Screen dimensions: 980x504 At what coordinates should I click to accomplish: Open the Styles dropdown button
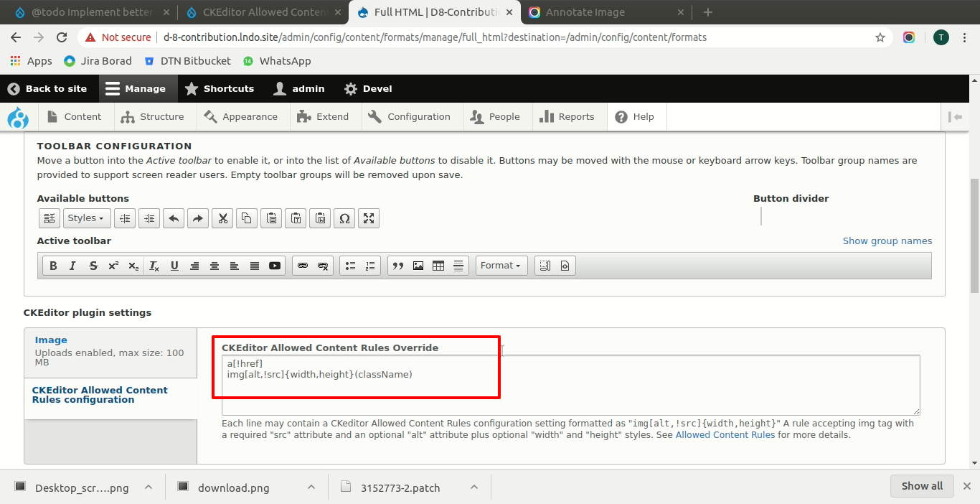coord(85,218)
